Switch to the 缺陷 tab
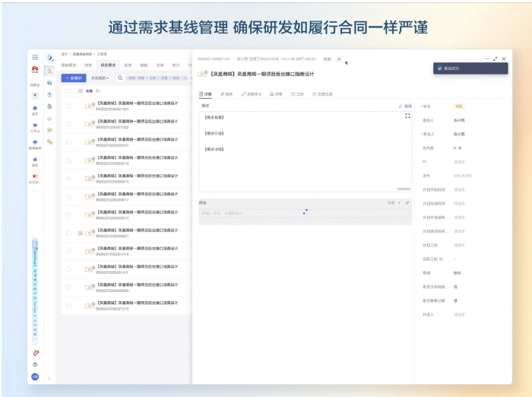532x397 pixels. pos(144,65)
